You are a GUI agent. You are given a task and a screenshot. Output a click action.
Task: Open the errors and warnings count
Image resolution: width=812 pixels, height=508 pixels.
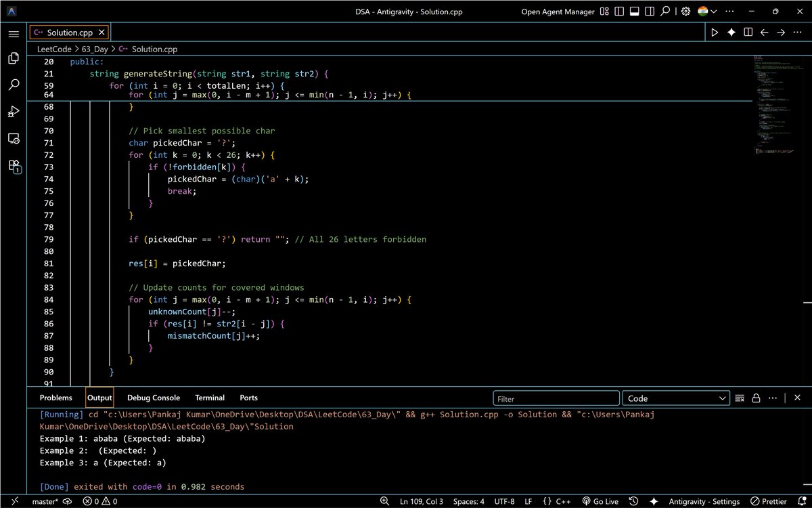pyautogui.click(x=99, y=502)
